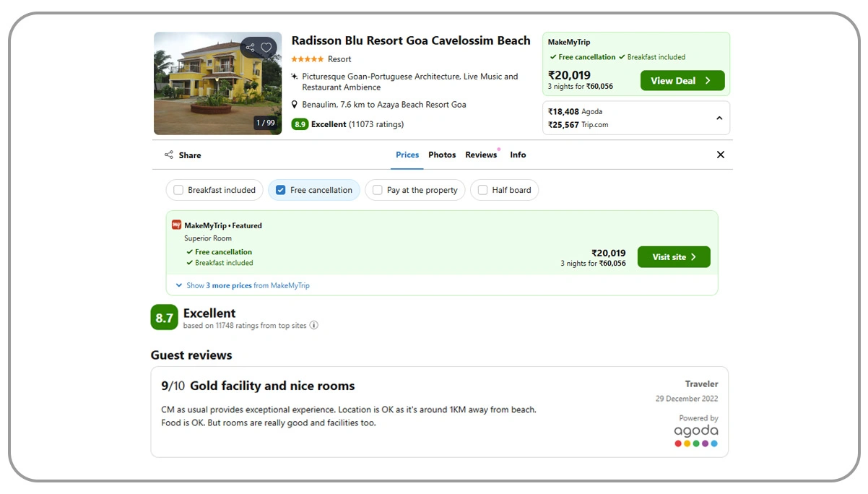Open the info icon next to ratings count
Image resolution: width=868 pixels, height=494 pixels.
pyautogui.click(x=313, y=326)
